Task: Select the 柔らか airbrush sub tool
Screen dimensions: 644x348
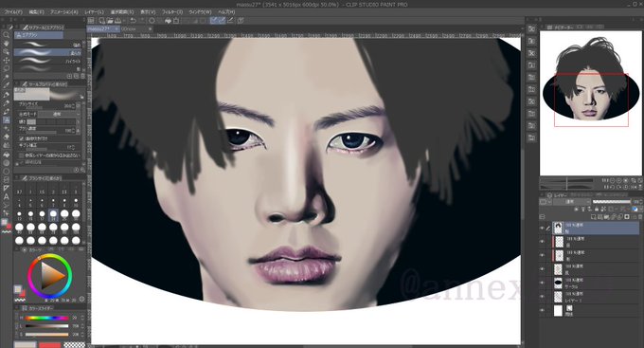Action: [48, 53]
